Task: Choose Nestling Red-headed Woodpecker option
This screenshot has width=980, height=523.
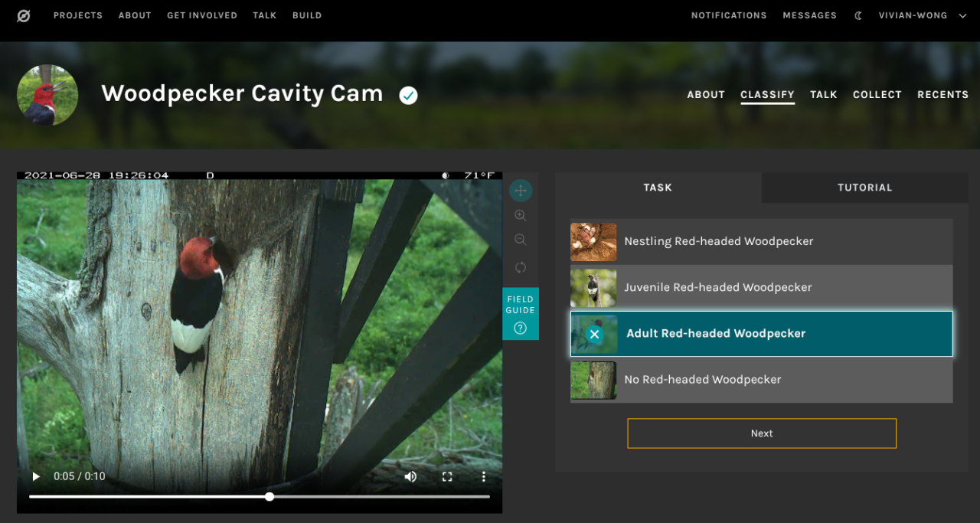Action: click(x=762, y=241)
